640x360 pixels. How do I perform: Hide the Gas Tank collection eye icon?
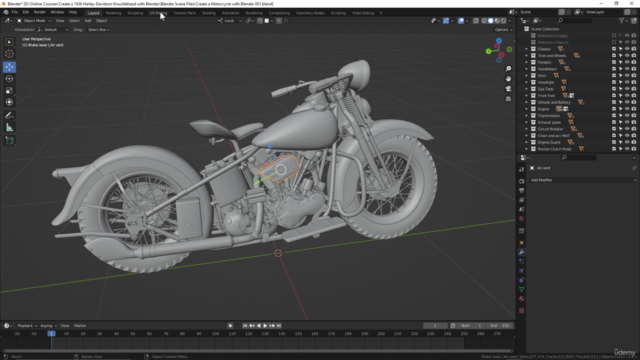coord(627,89)
